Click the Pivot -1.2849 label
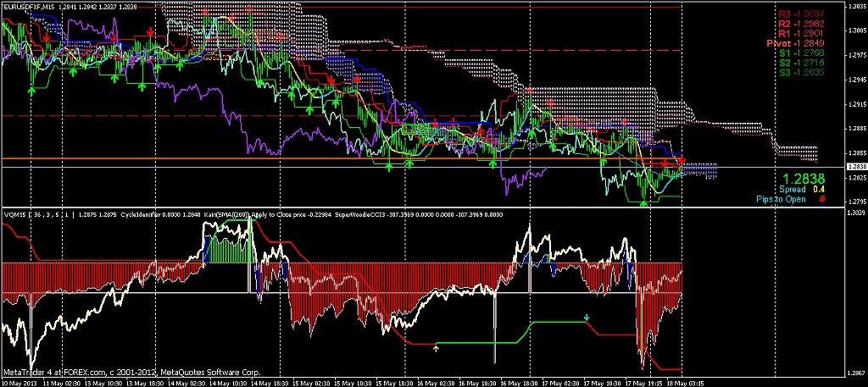This screenshot has height=387, width=868. click(796, 43)
